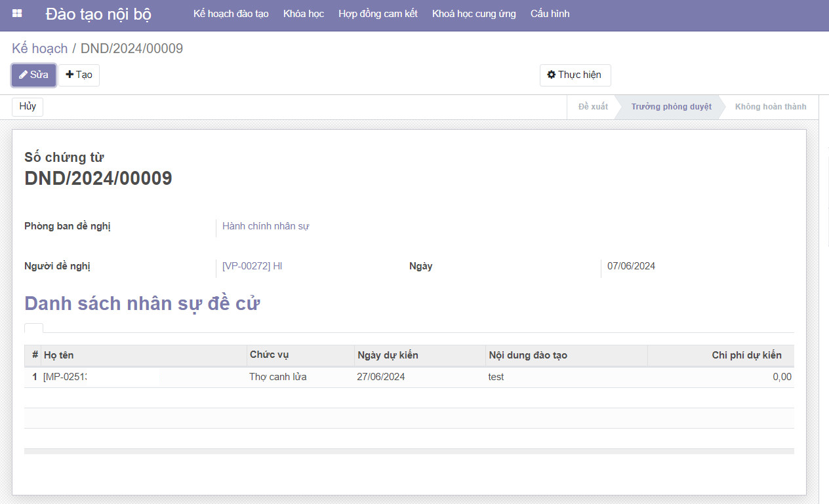Open the Hợp đồng cam kết menu
Viewport: 829px width, 504px height.
click(x=378, y=14)
